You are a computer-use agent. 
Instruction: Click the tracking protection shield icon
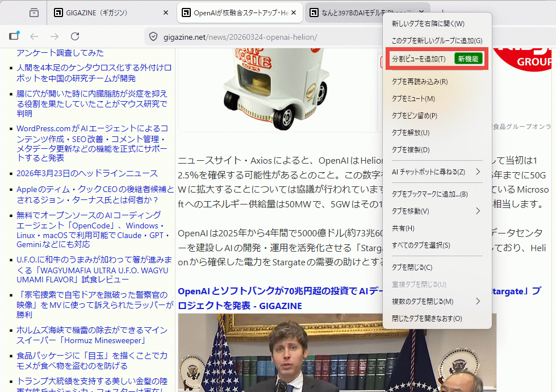coord(153,37)
